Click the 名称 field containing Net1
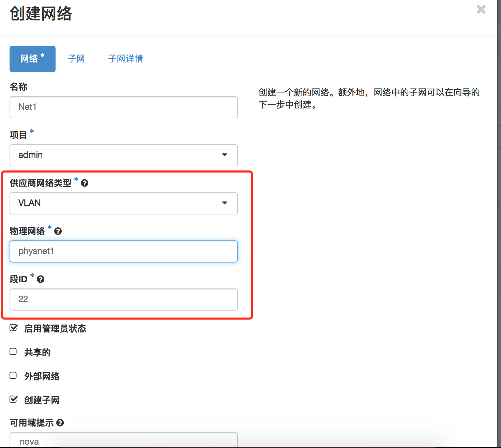Screen dimensions: 501x448 coord(124,107)
